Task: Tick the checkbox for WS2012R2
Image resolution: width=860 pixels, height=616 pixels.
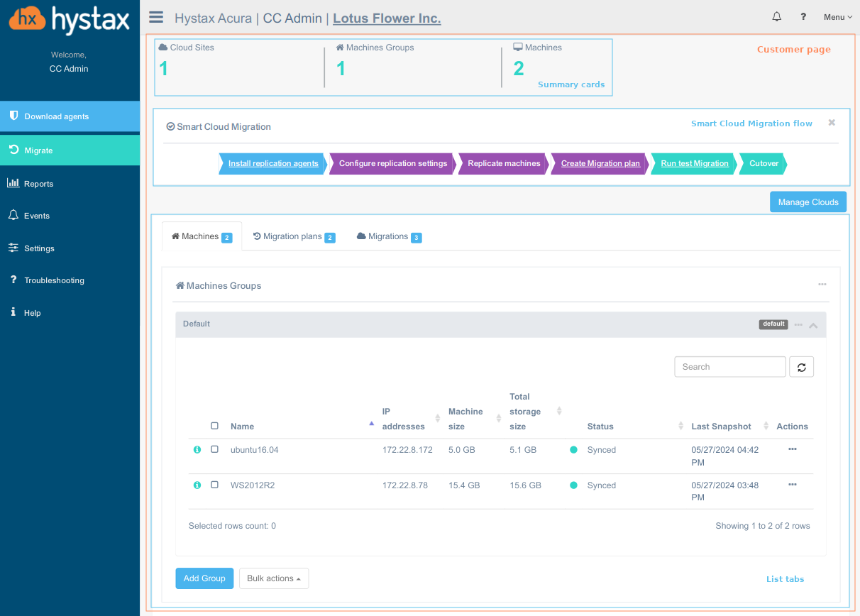Action: 215,485
